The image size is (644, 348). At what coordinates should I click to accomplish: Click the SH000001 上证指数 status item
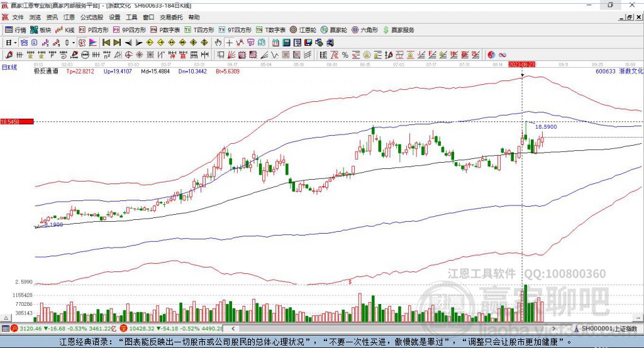pyautogui.click(x=606, y=329)
